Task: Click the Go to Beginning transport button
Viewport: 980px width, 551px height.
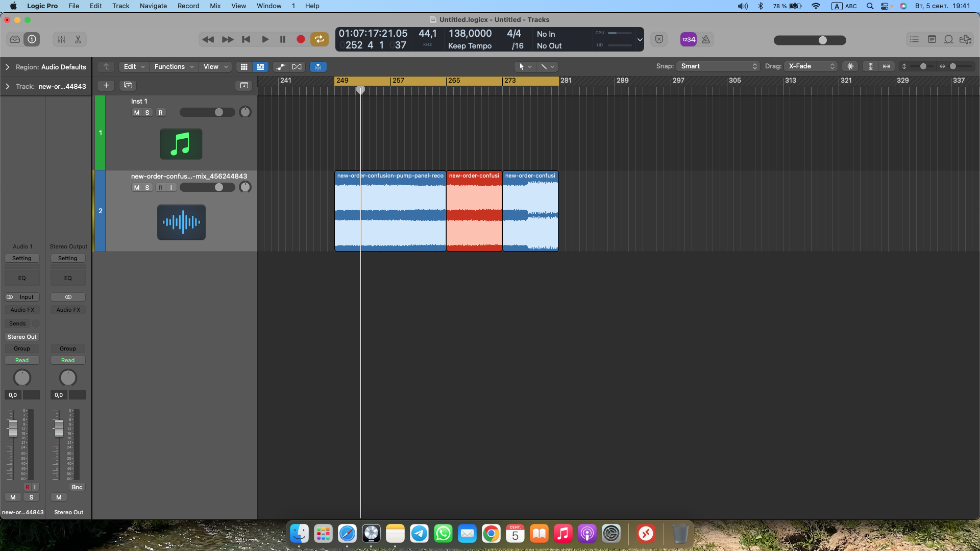Action: coord(246,39)
